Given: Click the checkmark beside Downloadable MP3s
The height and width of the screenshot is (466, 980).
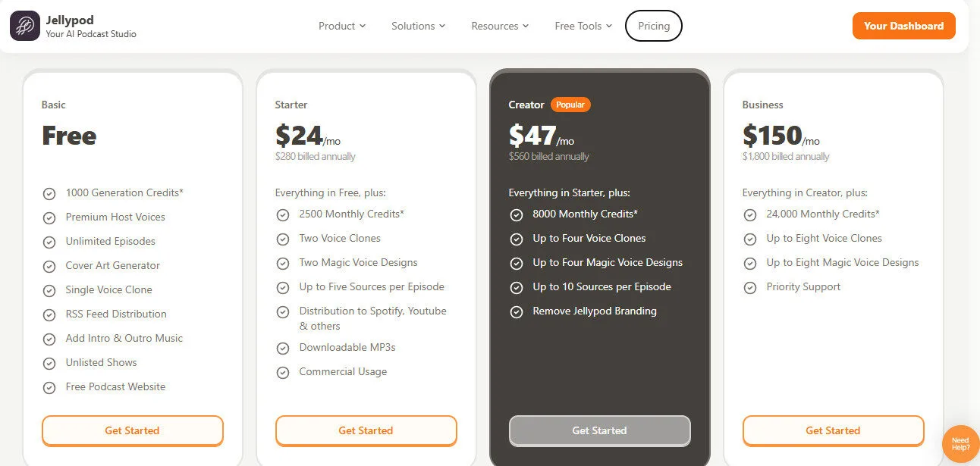Looking at the screenshot, I should (283, 348).
